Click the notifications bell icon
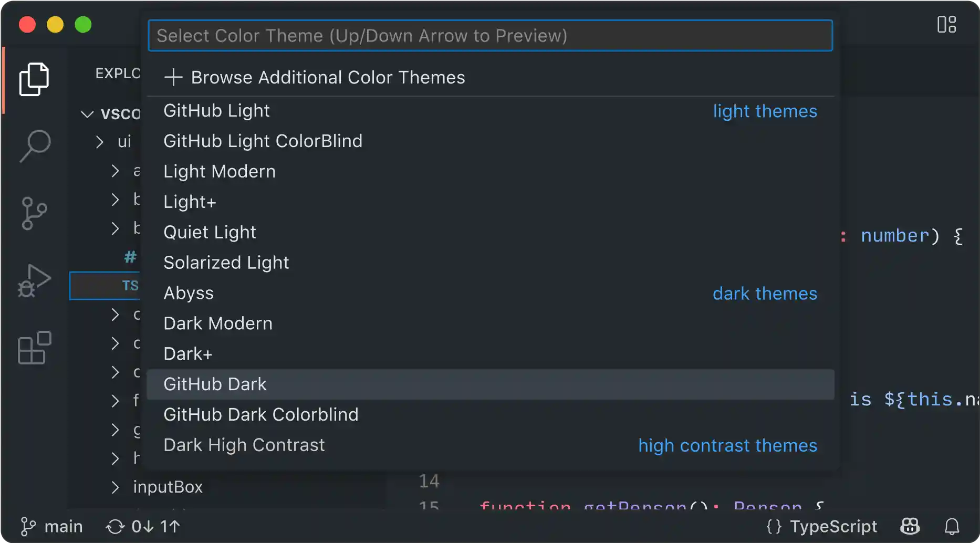 click(952, 526)
